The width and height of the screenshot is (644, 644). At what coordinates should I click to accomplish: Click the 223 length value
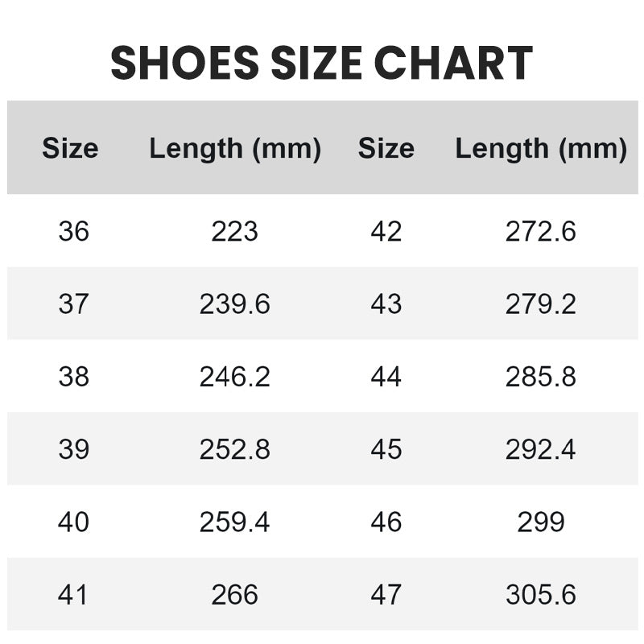[x=235, y=232]
